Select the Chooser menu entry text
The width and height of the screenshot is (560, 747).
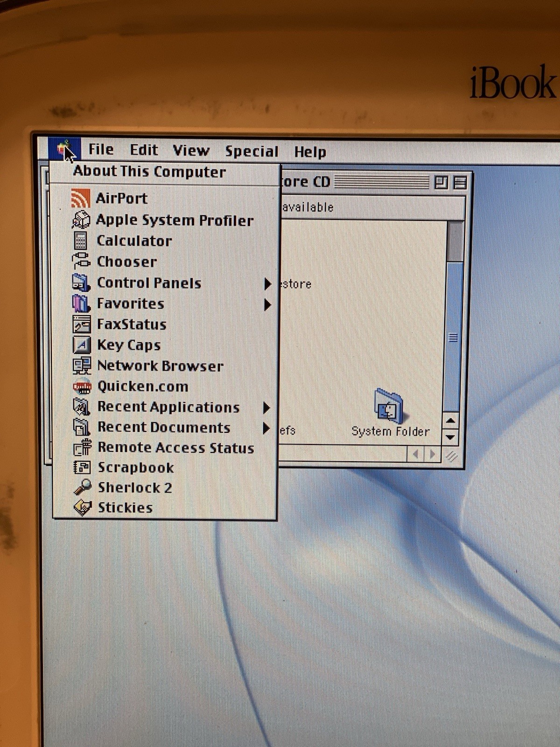(x=126, y=261)
